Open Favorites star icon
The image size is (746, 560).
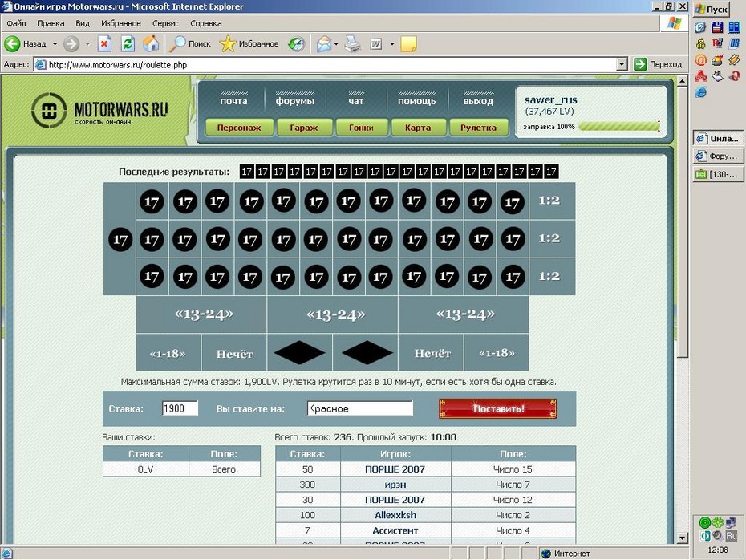click(228, 44)
